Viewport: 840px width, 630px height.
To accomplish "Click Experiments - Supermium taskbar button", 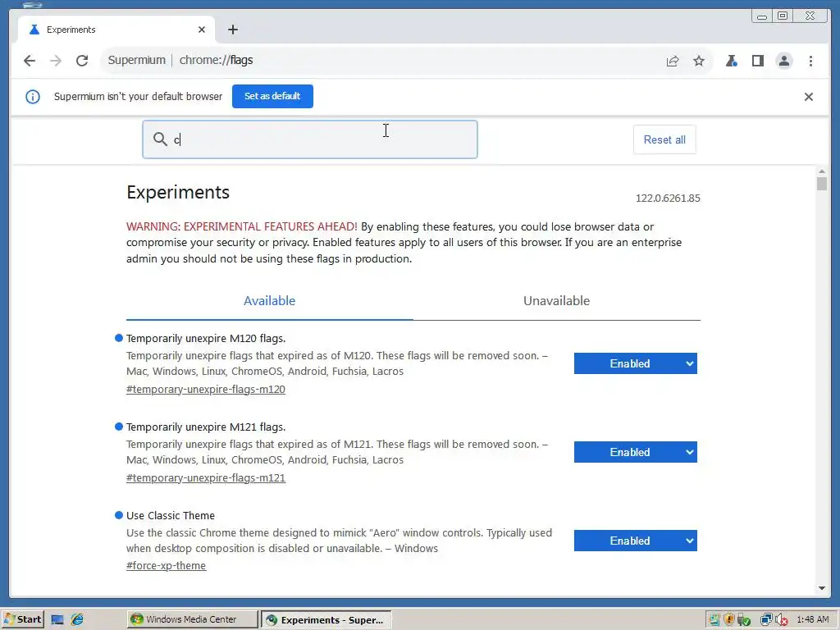I will tap(326, 620).
